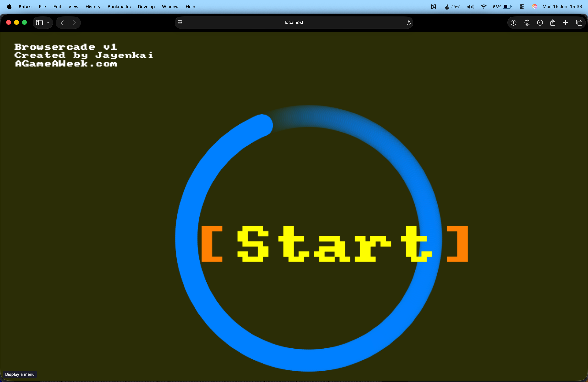Screen dimensions: 588x382
Task: Click the yellow [Start] game button
Action: 335,244
